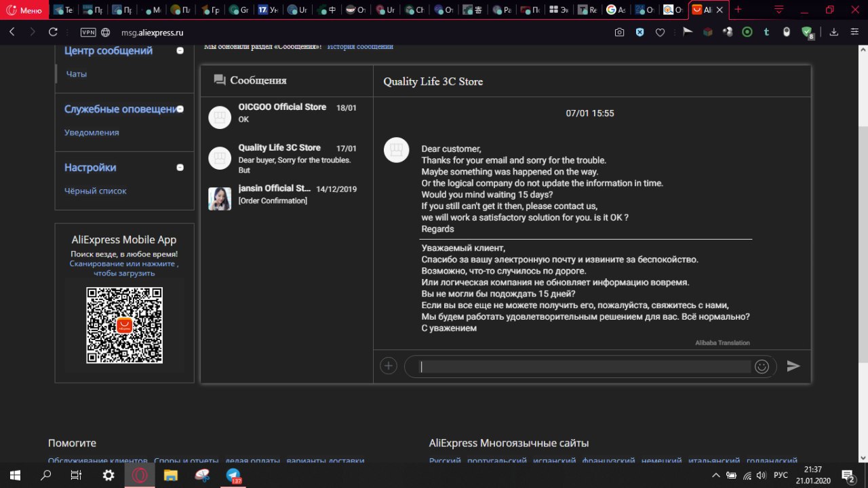The image size is (868, 488).
Task: Open a new tab with plus button
Action: [x=738, y=10]
